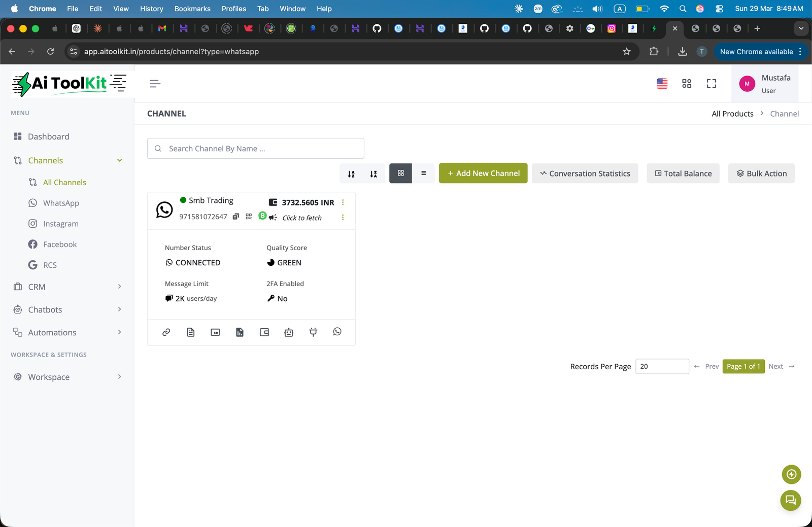Switch to grid view layout
Screen dimensions: 812x527
click(400, 173)
